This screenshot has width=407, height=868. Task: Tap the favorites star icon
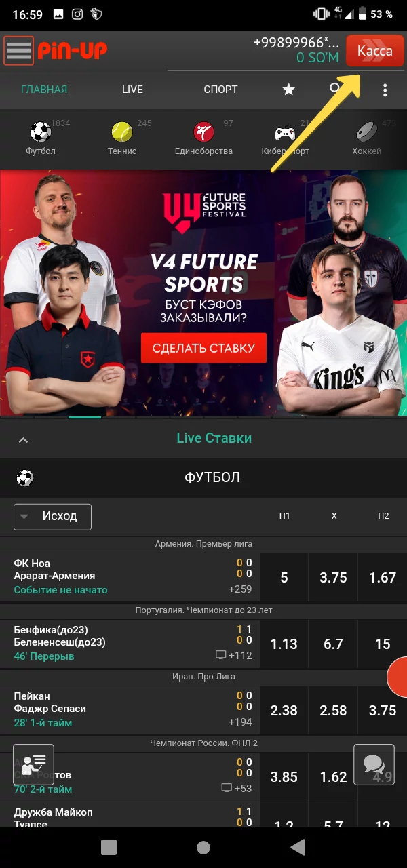pyautogui.click(x=289, y=90)
